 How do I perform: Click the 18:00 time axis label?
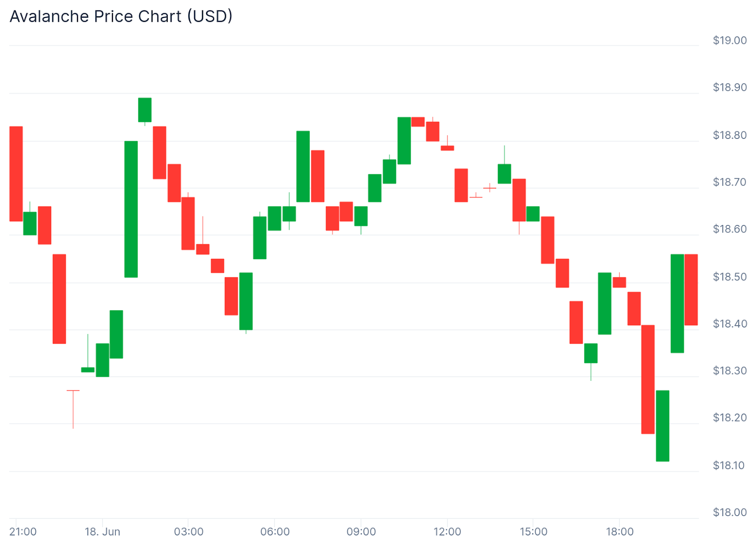619,532
